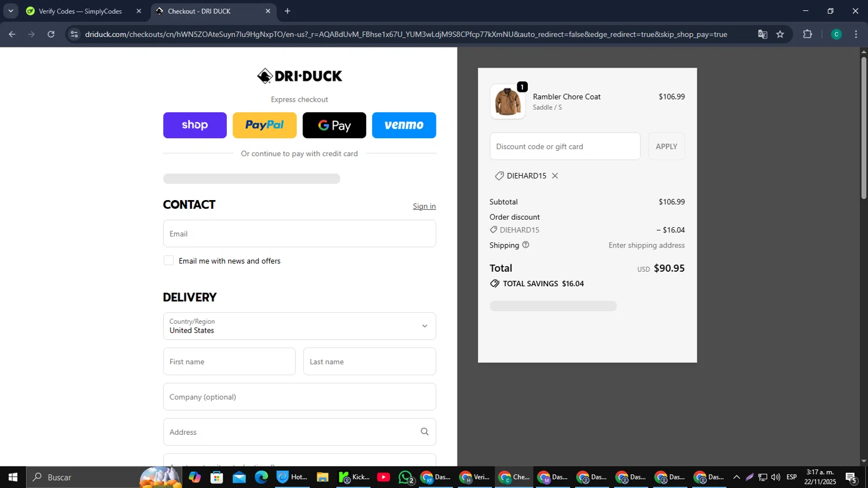Open the clock showing 3:17 a. m.
Viewport: 868px width, 488px height.
click(820, 477)
